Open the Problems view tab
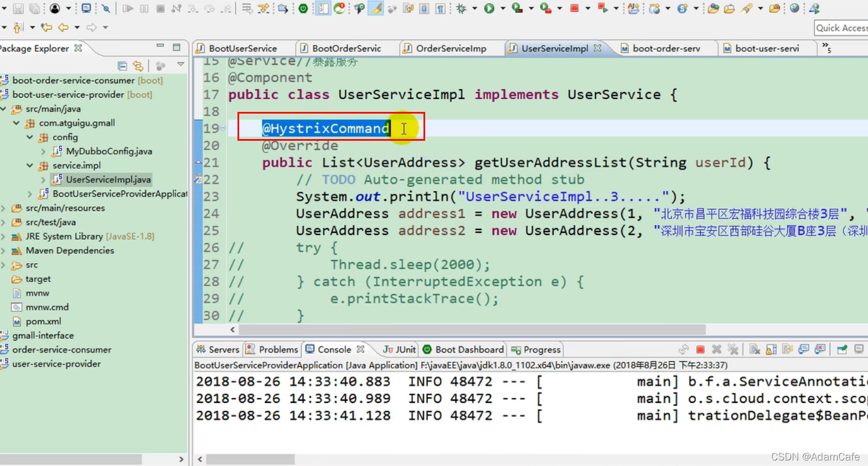This screenshot has height=466, width=868. click(272, 350)
